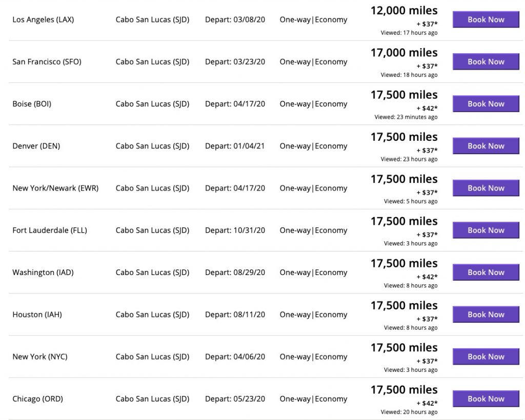Image resolution: width=525 pixels, height=420 pixels.
Task: Select the Los Angeles (LAX) origin text
Action: click(x=43, y=20)
